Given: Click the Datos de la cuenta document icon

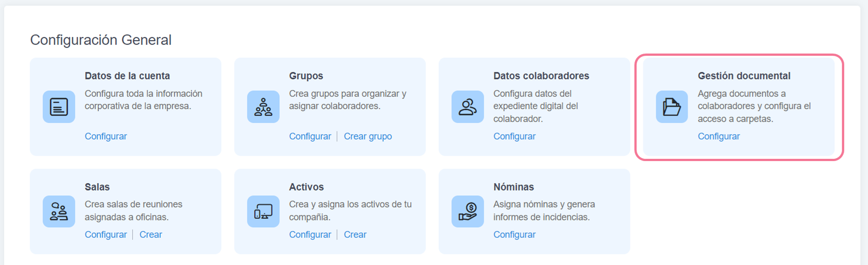Looking at the screenshot, I should [59, 107].
